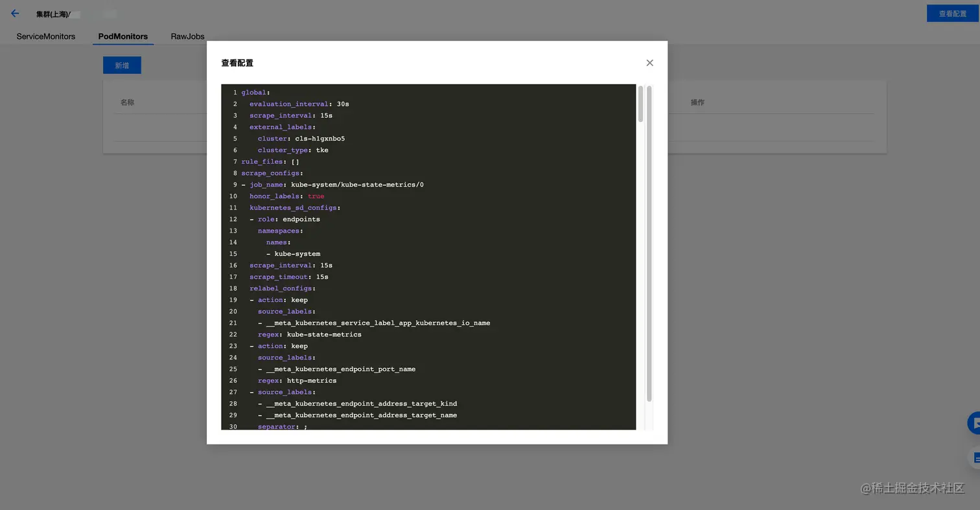The width and height of the screenshot is (980, 510).
Task: Click the 查看配置 dialog title
Action: (x=237, y=63)
